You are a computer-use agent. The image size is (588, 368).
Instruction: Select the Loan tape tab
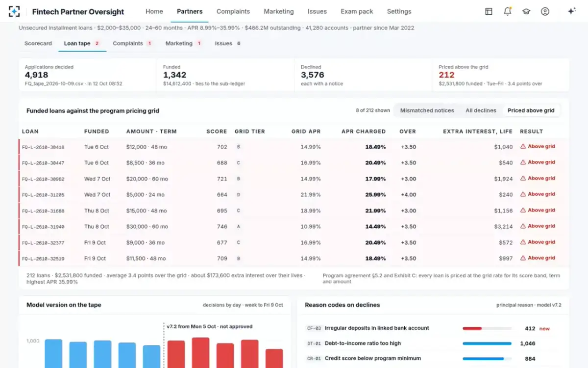[82, 43]
